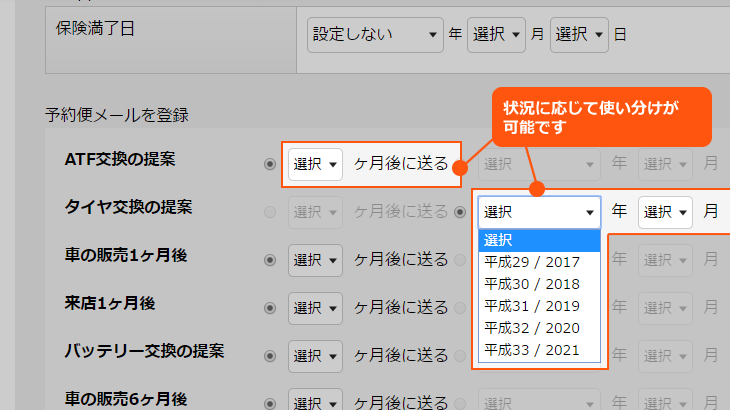Click the 保険満了日 label
This screenshot has width=730, height=410.
(x=95, y=29)
